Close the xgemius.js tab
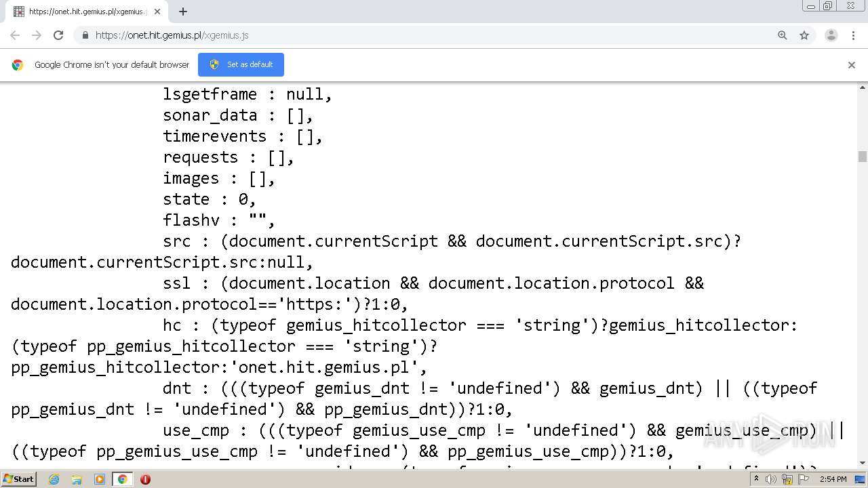868x488 pixels. [157, 12]
